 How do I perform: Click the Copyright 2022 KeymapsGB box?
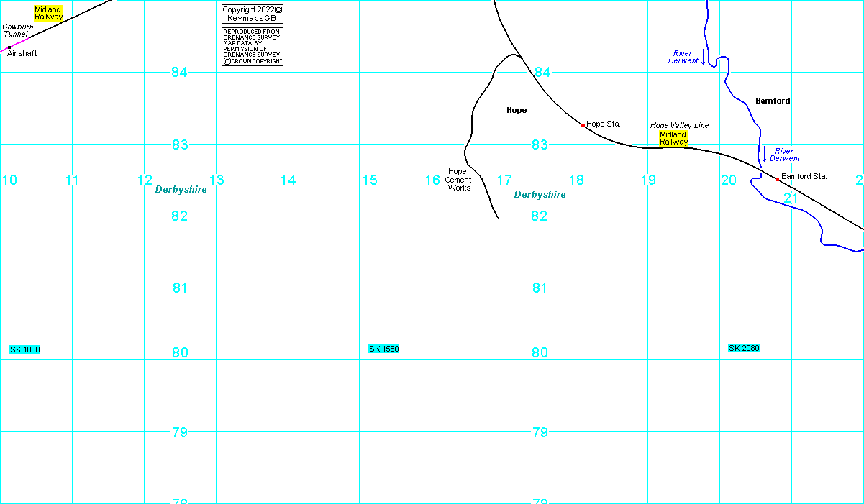tap(252, 14)
